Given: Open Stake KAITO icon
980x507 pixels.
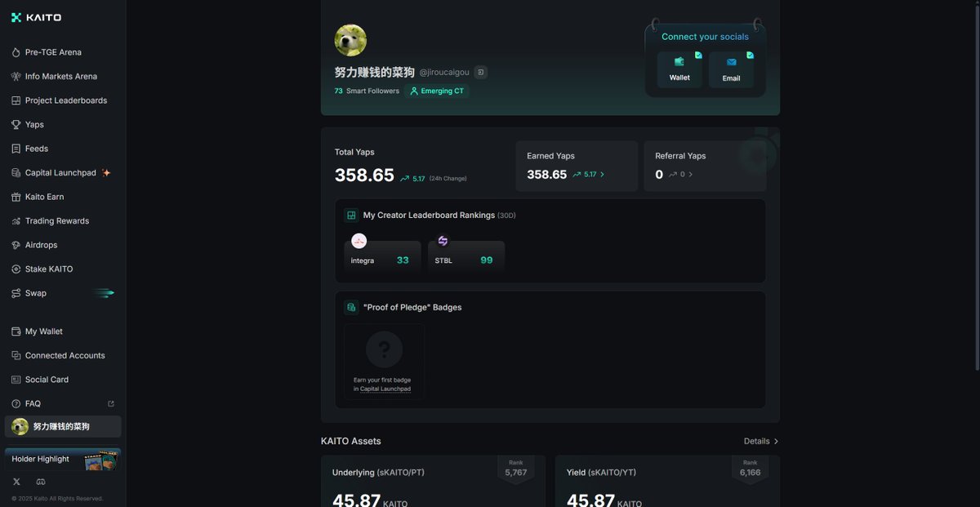Looking at the screenshot, I should click(x=16, y=269).
